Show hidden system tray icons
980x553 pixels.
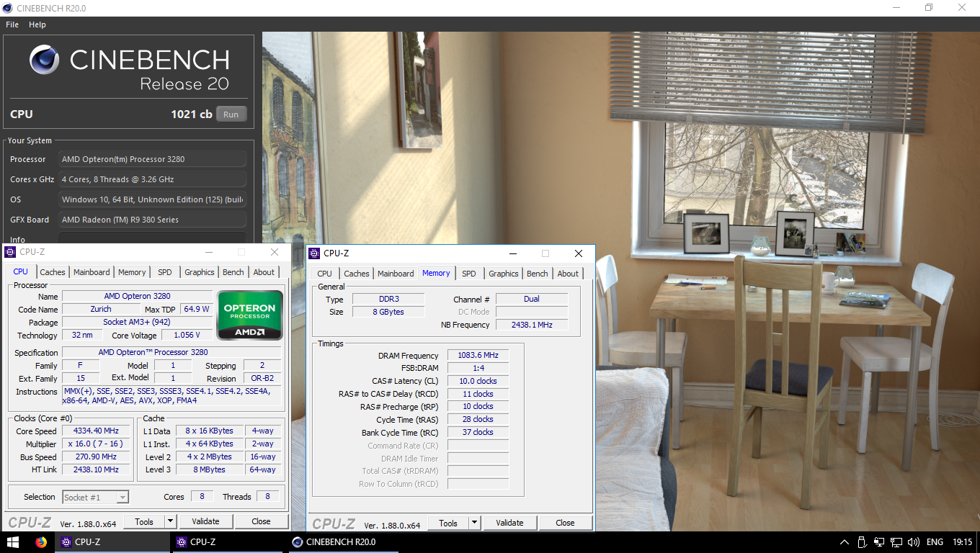(x=845, y=542)
